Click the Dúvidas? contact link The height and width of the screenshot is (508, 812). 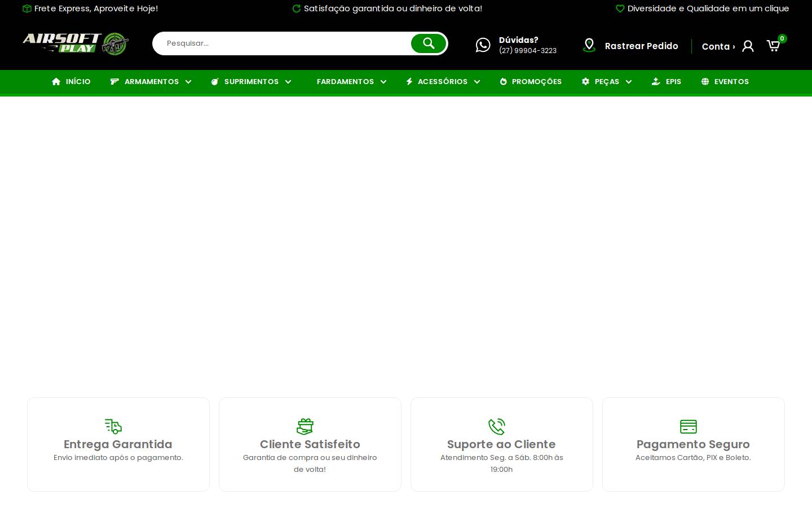tap(519, 40)
